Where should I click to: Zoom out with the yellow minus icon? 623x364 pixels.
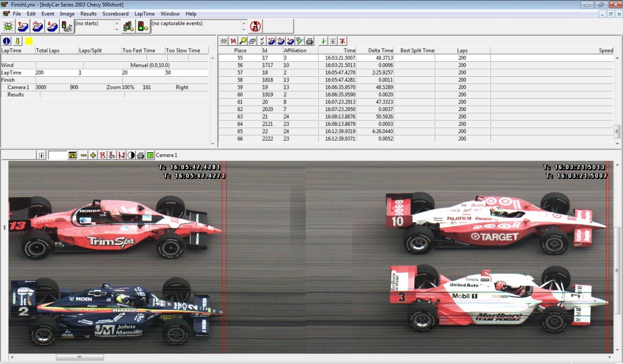tap(83, 155)
